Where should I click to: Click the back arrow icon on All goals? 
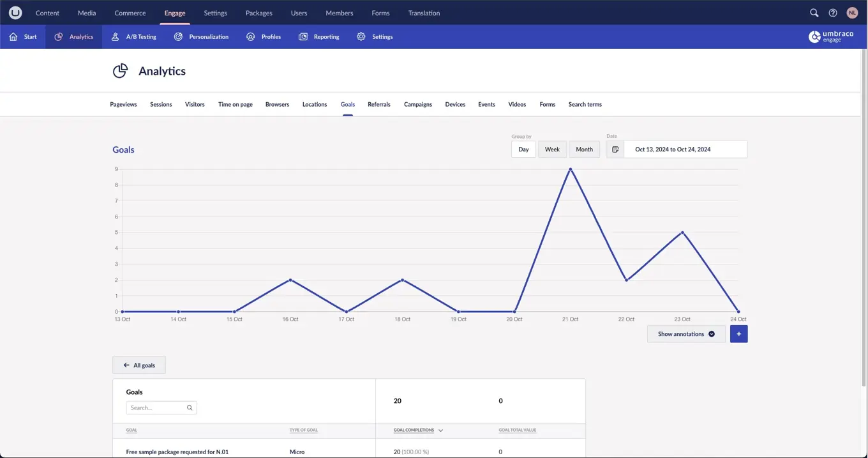[x=126, y=365]
